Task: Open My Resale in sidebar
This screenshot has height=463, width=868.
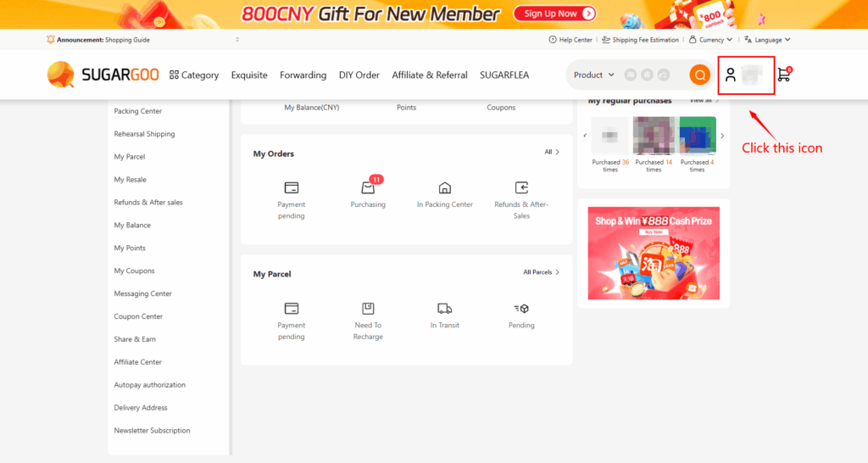Action: (x=130, y=180)
